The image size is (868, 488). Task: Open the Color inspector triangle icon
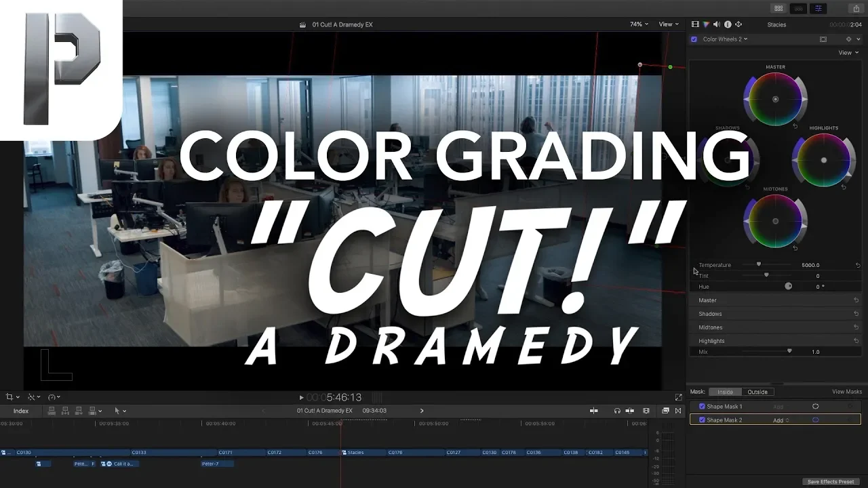[x=706, y=24]
